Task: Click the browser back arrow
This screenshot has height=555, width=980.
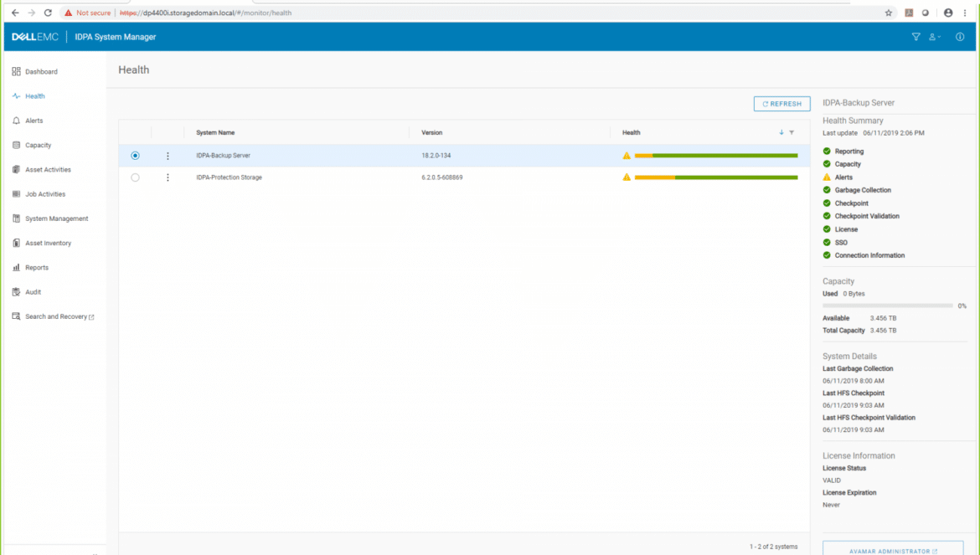Action: (x=15, y=13)
